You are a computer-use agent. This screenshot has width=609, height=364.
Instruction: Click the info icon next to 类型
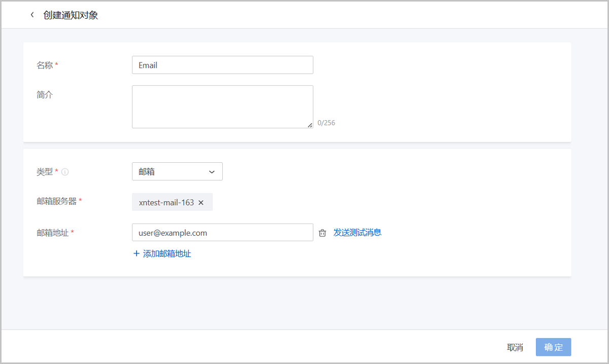click(65, 172)
